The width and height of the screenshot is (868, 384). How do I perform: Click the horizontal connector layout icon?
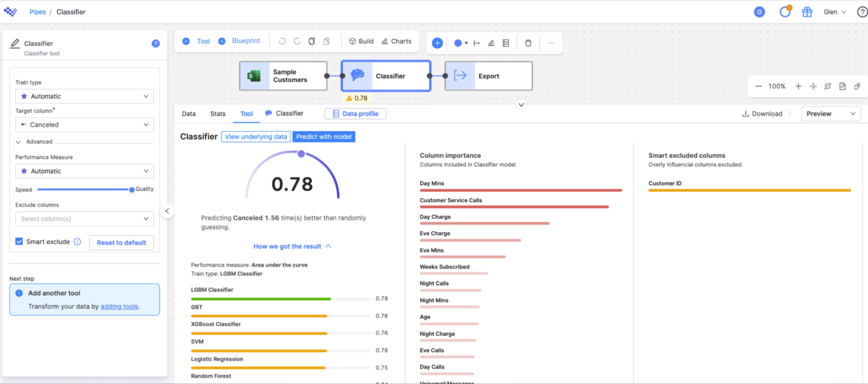(x=476, y=43)
